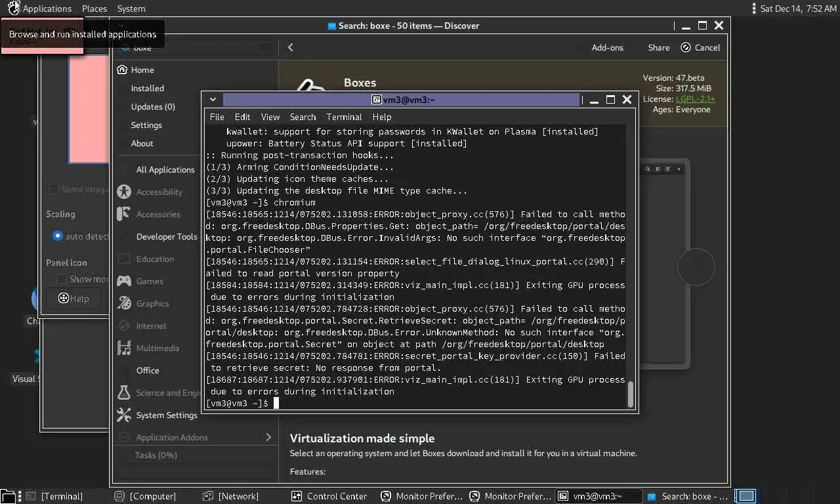This screenshot has width=840, height=504.
Task: Click the 'Virtualization made simple' heading
Action: [x=362, y=438]
